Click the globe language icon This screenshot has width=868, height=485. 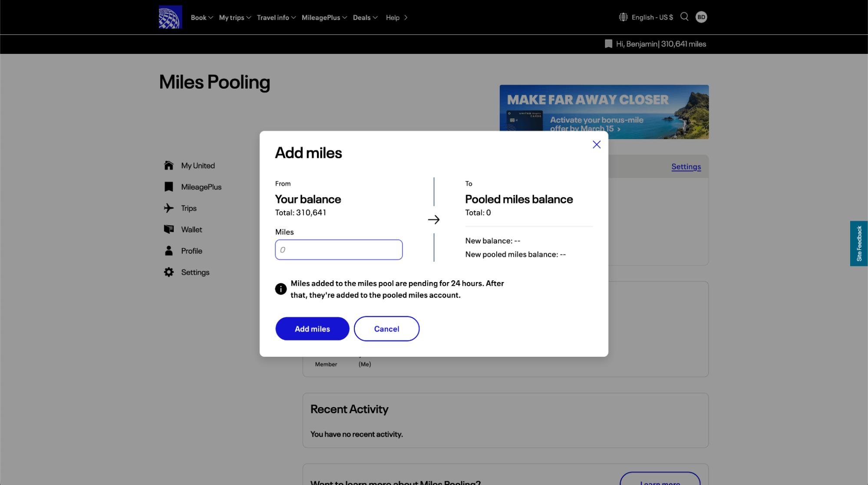(623, 17)
